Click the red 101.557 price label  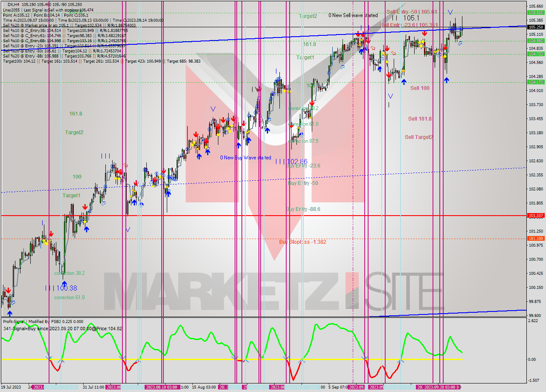[x=536, y=216]
